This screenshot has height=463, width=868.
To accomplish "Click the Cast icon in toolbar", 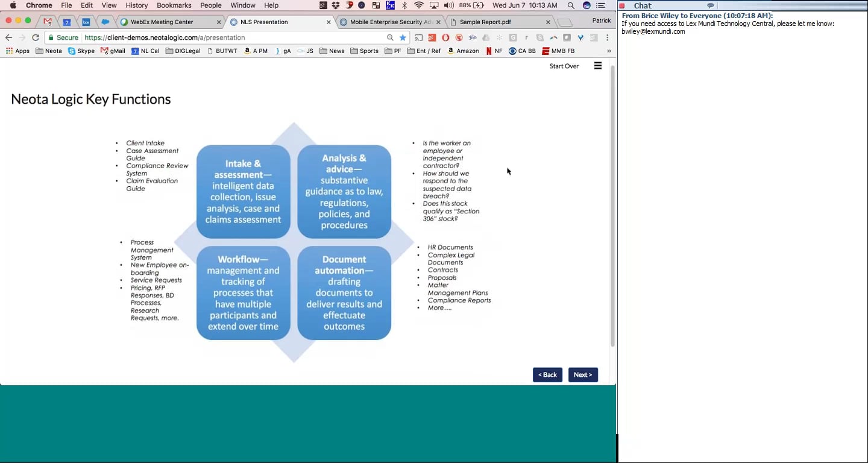I will pos(418,37).
